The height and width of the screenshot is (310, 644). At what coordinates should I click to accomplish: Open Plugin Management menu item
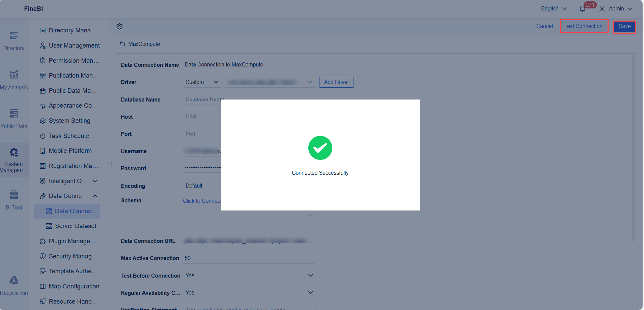[68, 241]
